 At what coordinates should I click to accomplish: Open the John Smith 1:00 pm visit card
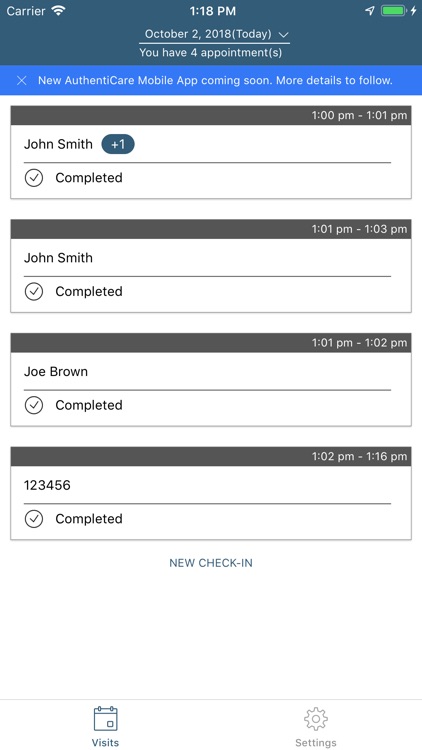pos(211,152)
